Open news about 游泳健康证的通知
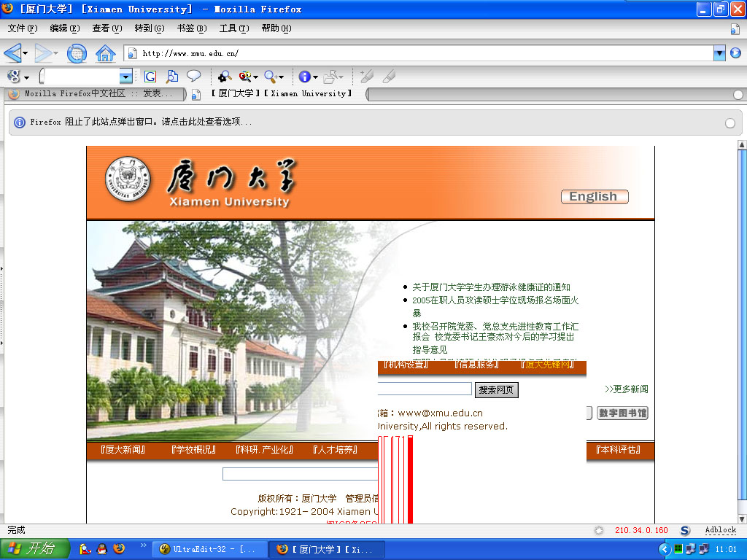747x560 pixels. [491, 287]
